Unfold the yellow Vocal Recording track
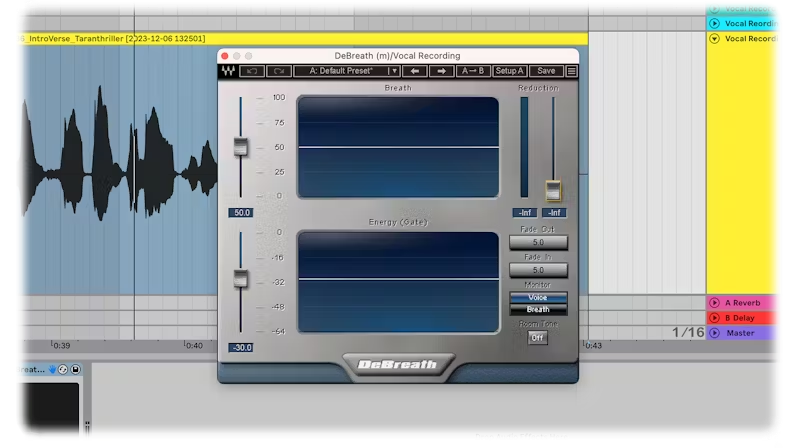Viewport: 798px width, 448px height. tap(715, 39)
